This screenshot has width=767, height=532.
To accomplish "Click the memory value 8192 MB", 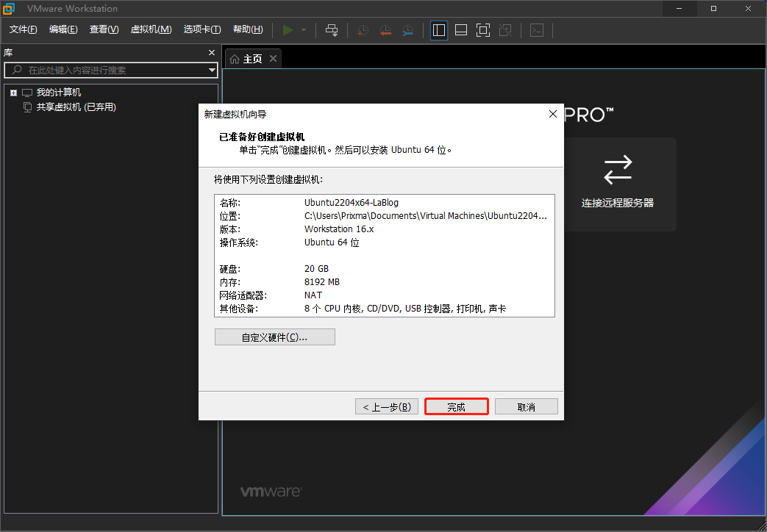I will [x=322, y=281].
